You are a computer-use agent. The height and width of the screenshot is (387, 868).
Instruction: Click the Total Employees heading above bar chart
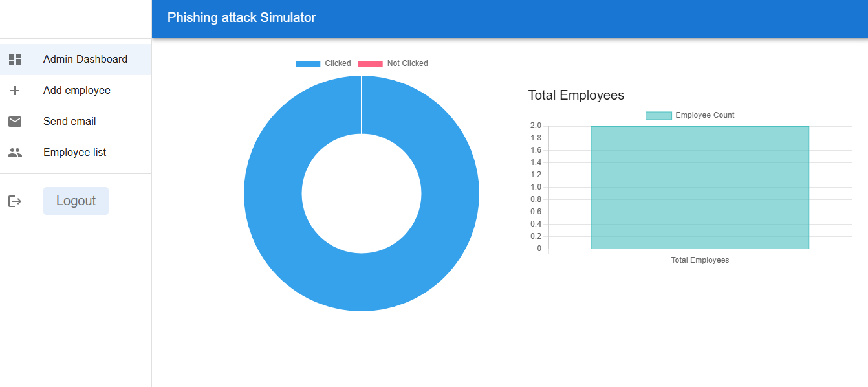[x=576, y=95]
